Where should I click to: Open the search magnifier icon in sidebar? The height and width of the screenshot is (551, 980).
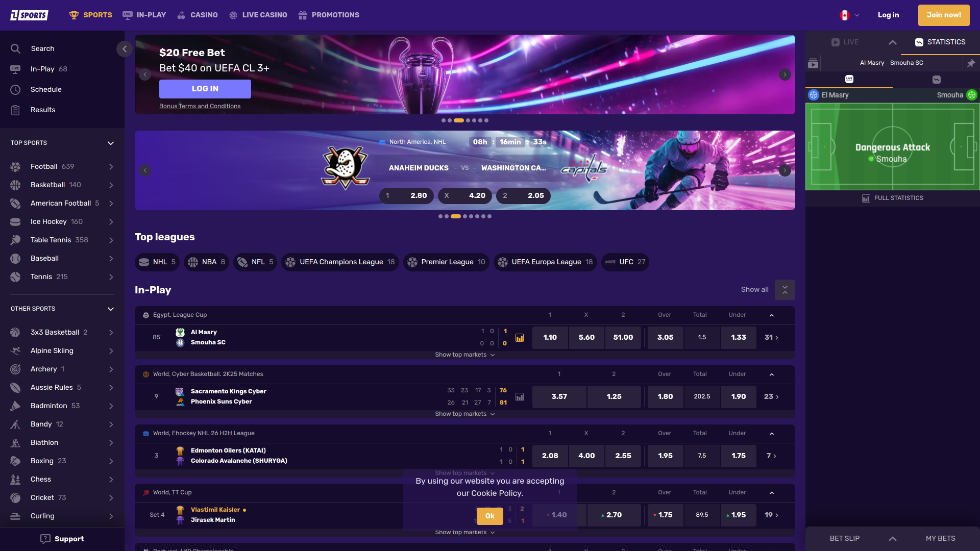[15, 48]
